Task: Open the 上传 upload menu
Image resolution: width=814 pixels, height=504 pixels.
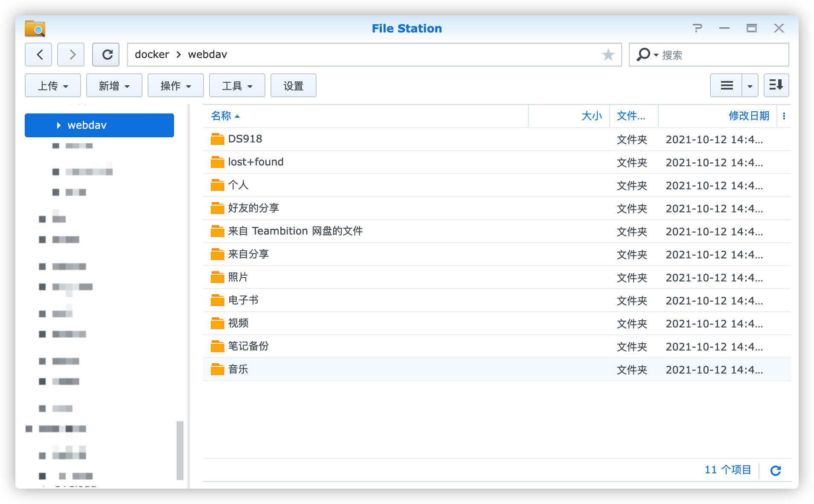Action: click(53, 86)
